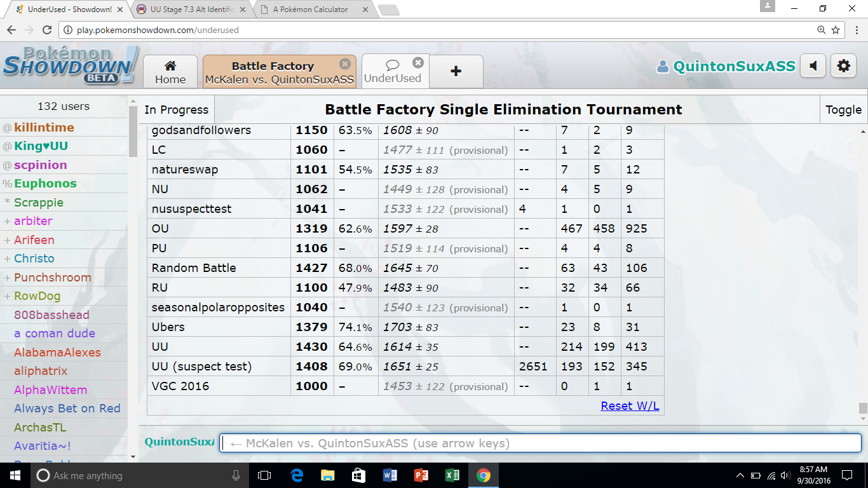
Task: Open Excel from taskbar
Action: click(x=452, y=475)
